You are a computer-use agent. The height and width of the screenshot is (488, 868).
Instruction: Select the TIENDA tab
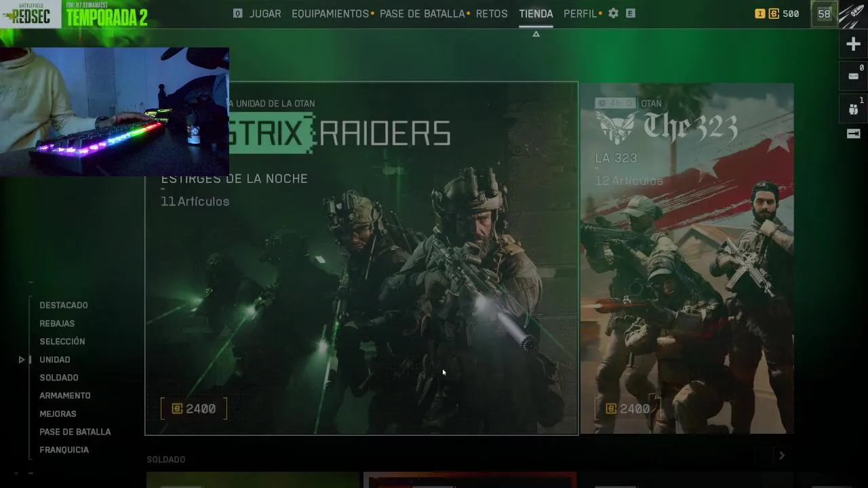(x=536, y=14)
